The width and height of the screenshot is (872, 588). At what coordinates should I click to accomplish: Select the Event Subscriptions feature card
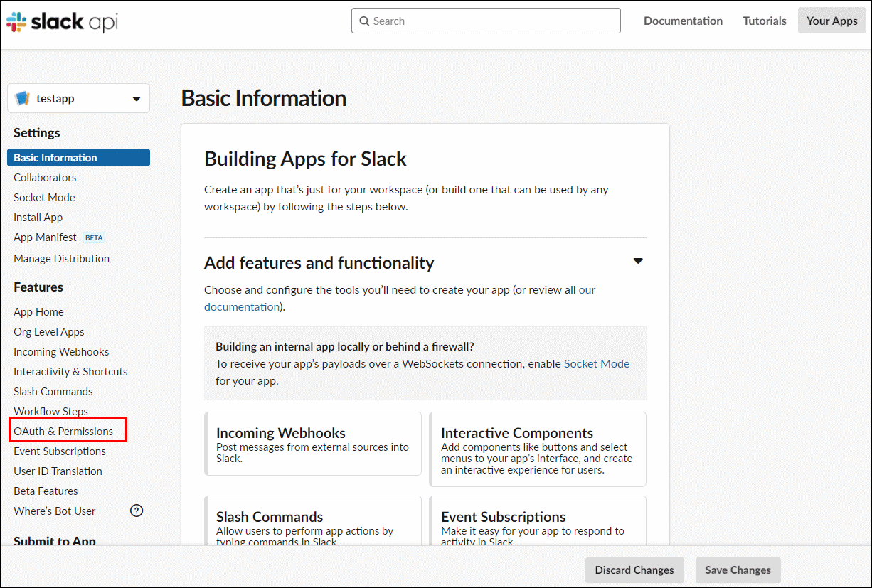(538, 520)
